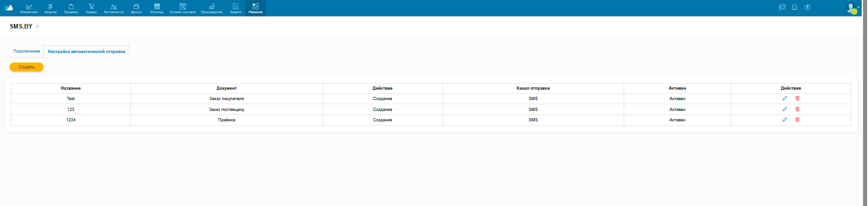Viewport: 868px width, 206px height.
Task: Open the Продажи menu section
Action: coord(71,8)
